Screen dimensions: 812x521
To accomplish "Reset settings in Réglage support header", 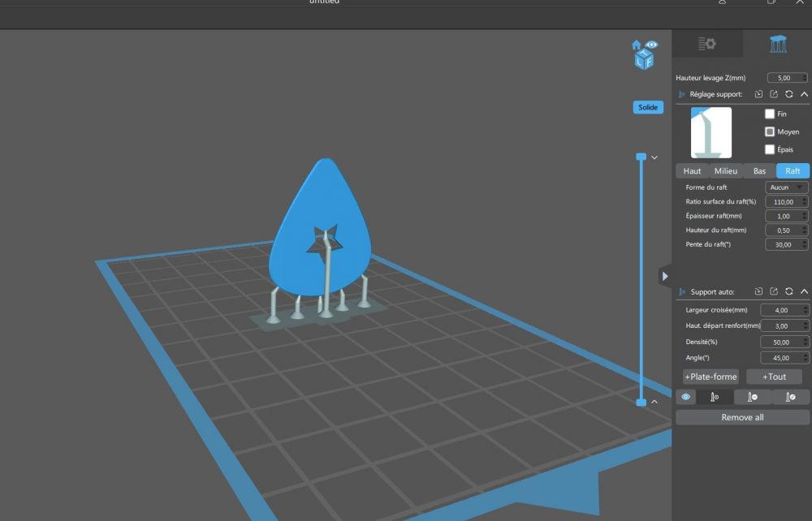I will pos(788,94).
